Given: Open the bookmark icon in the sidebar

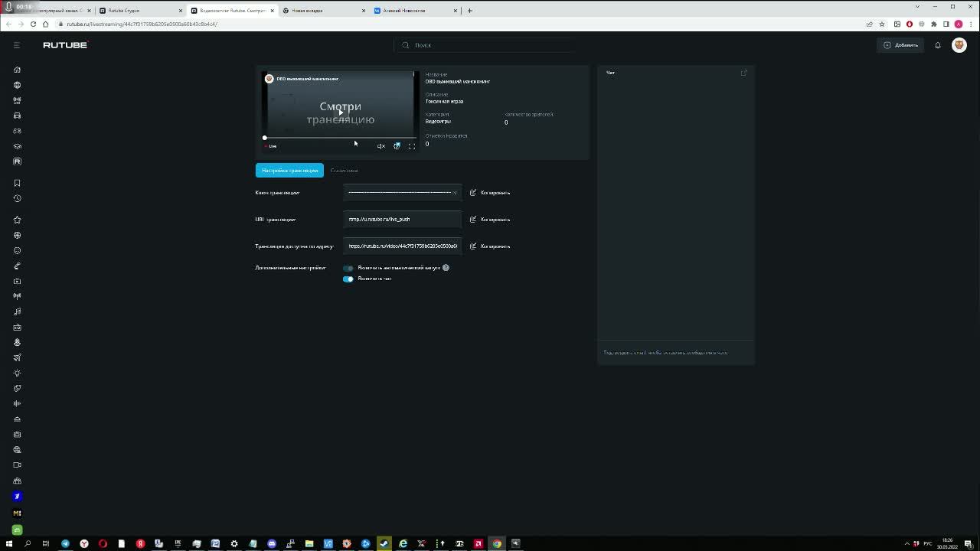Looking at the screenshot, I should (17, 183).
